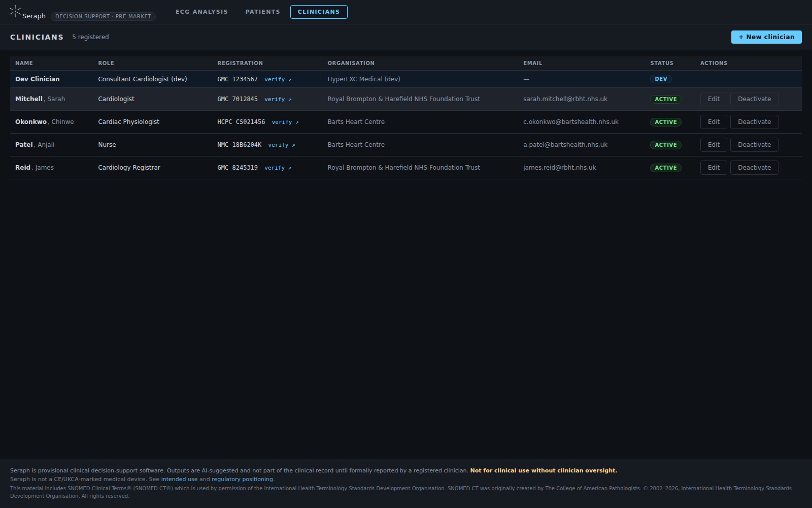This screenshot has height=508, width=812.
Task: Verify Chinwe Okonkwo's HCPC registration
Action: point(285,122)
